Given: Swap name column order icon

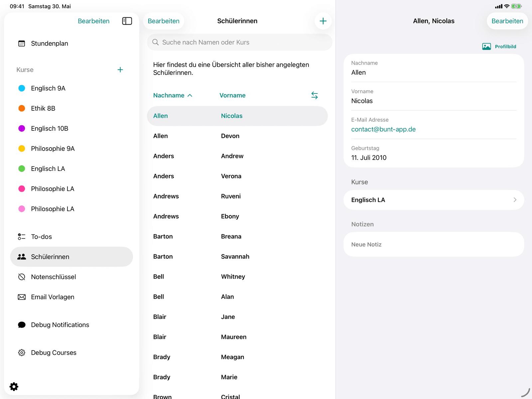Looking at the screenshot, I should 315,95.
